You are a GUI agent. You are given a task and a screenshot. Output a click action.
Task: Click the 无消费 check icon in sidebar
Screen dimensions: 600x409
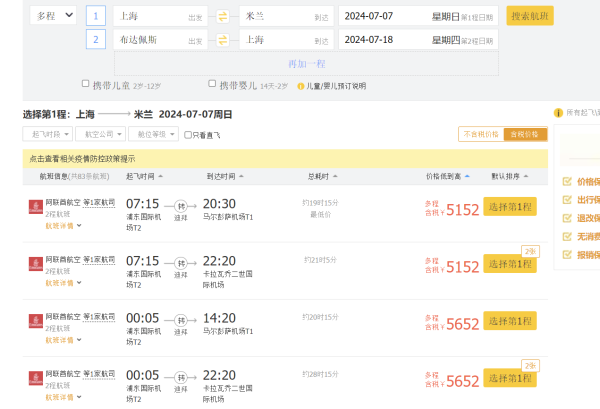(x=567, y=236)
